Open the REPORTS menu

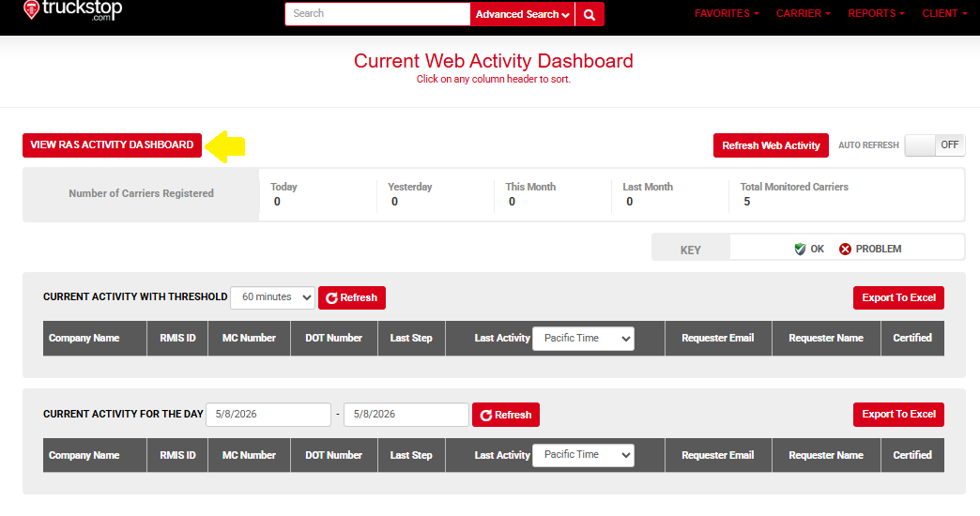(876, 13)
